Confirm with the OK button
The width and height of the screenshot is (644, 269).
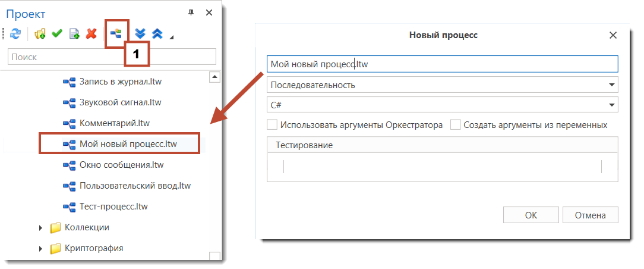tap(531, 215)
